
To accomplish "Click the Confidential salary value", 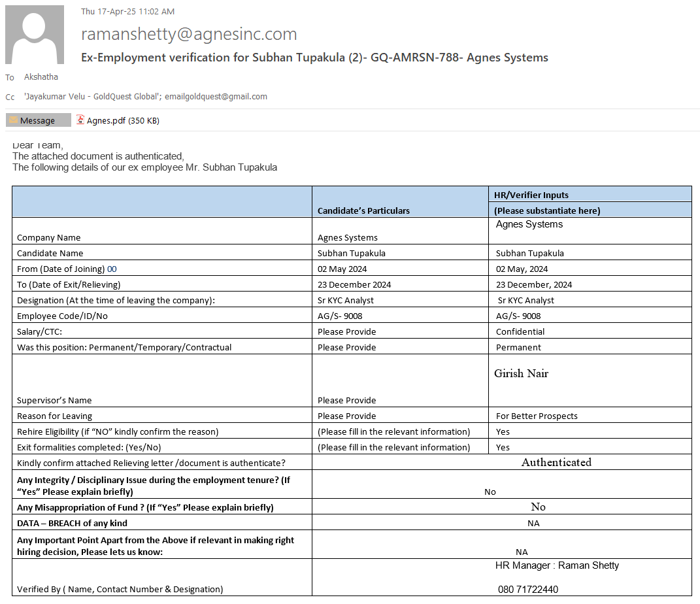I will 520,331.
